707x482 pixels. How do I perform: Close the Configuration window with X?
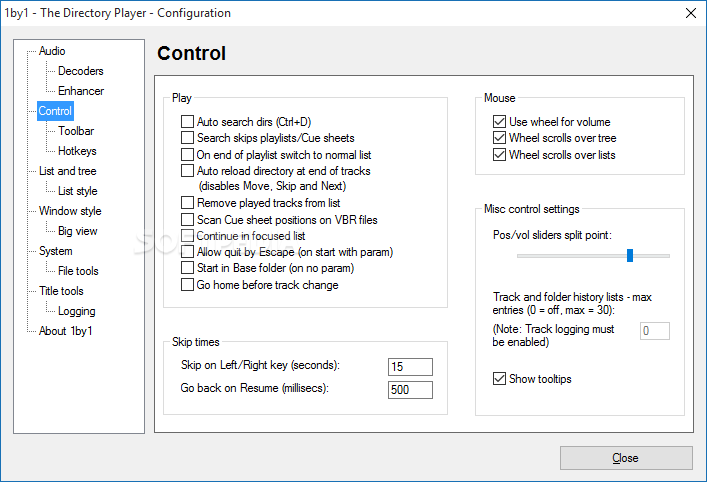[691, 13]
